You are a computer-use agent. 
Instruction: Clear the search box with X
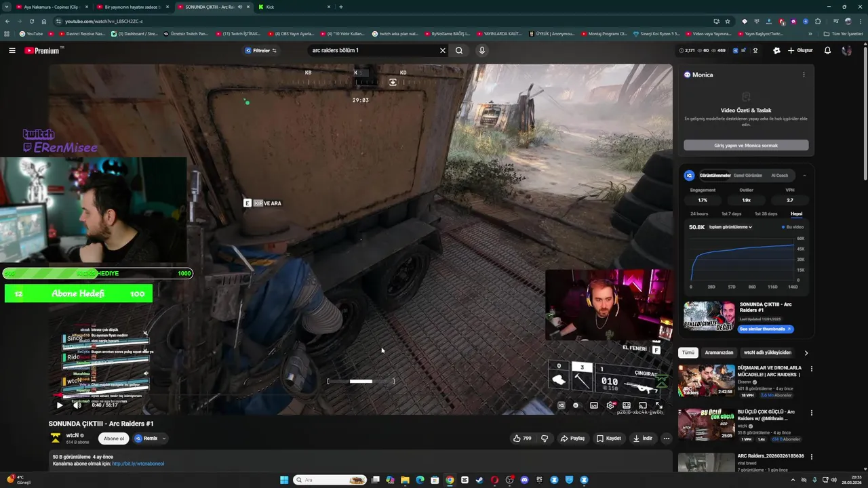(443, 50)
